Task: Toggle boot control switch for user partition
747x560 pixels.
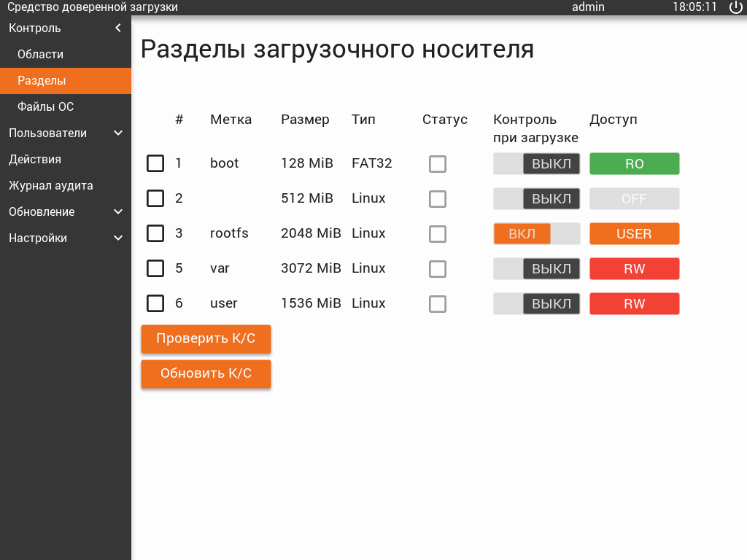Action: (536, 304)
